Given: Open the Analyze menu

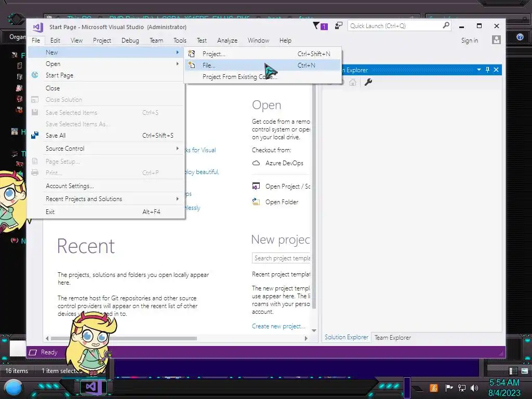Looking at the screenshot, I should coord(228,41).
